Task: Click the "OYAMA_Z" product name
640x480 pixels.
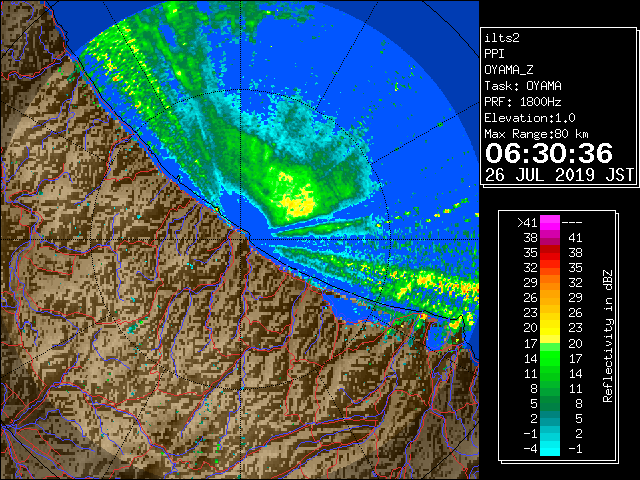Action: pos(509,70)
